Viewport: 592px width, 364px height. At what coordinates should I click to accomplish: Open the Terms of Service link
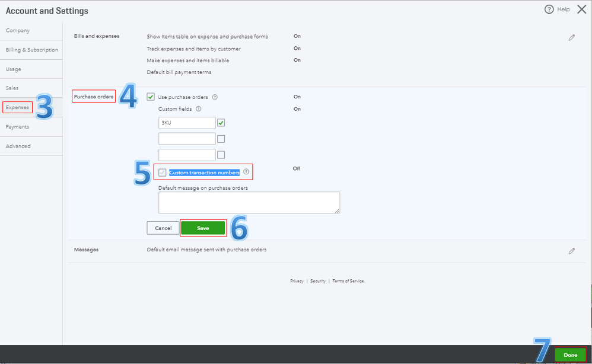point(348,281)
